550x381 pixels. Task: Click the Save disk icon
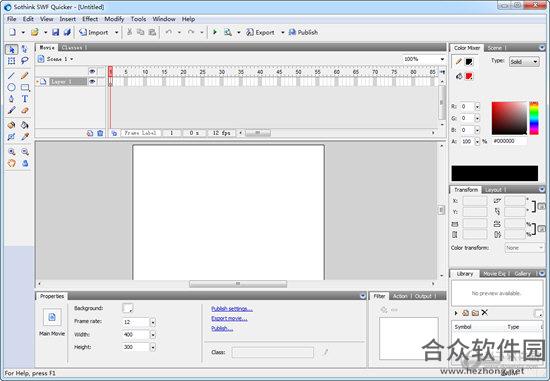tap(55, 32)
